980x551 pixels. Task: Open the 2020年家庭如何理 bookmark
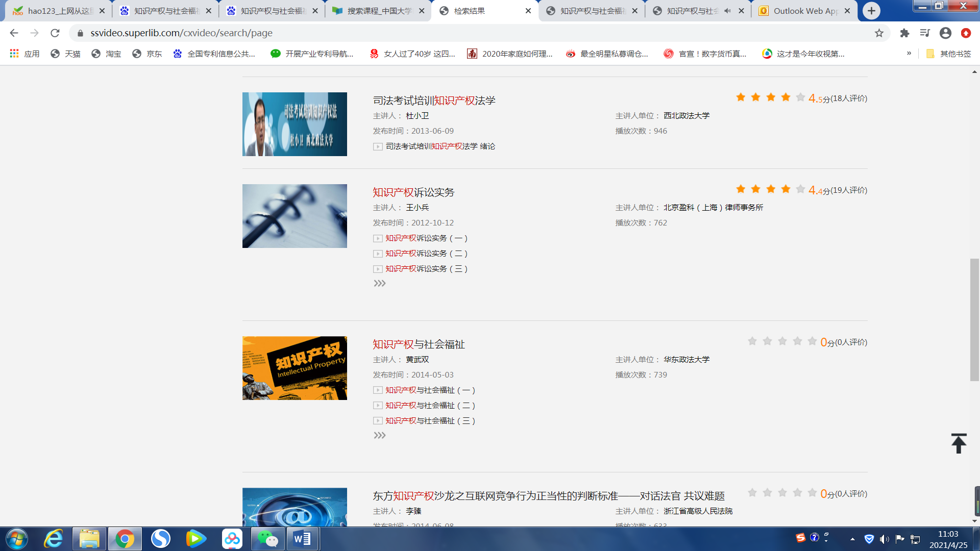(510, 54)
